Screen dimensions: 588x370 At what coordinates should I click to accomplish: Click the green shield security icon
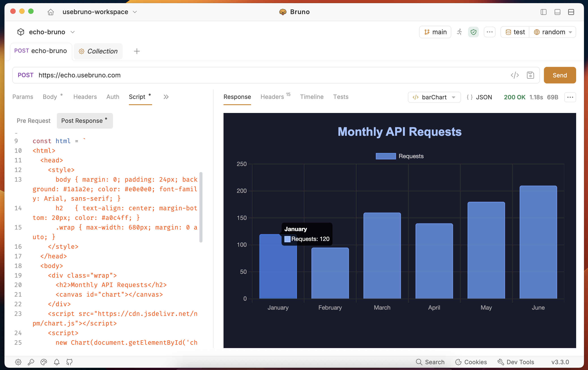tap(473, 32)
